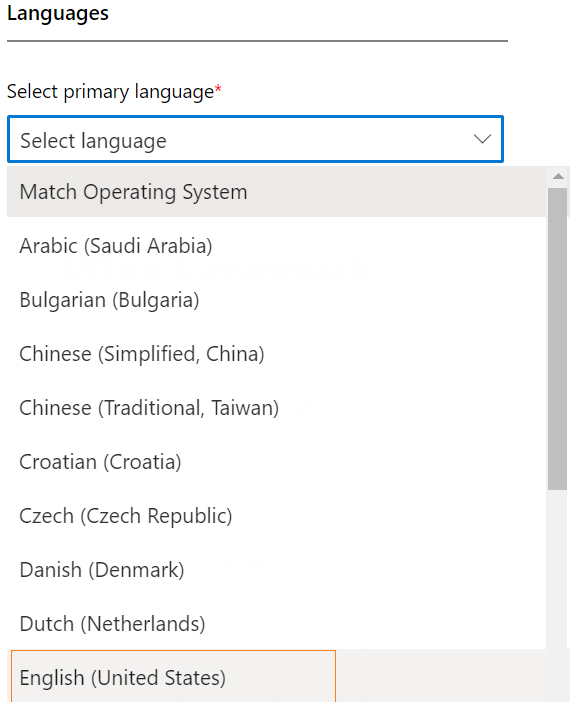Select Arabic (Saudi Arabia) language
The image size is (580, 702).
coord(276,246)
